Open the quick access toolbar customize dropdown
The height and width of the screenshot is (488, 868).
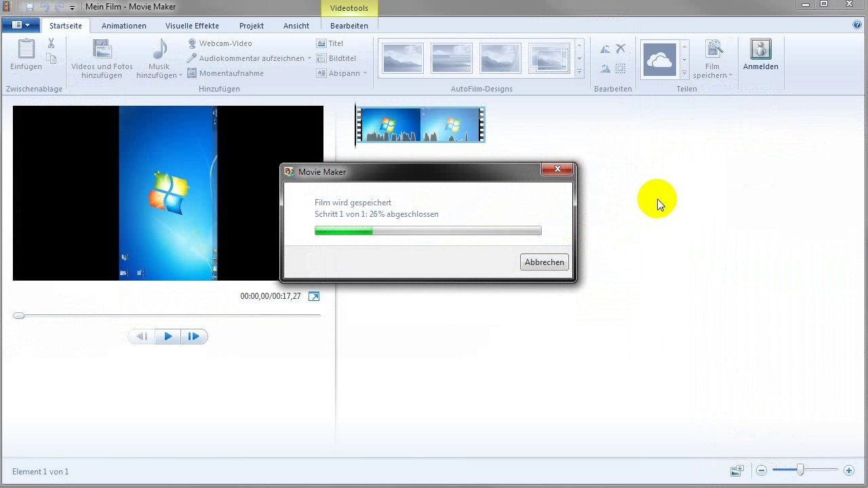click(72, 7)
